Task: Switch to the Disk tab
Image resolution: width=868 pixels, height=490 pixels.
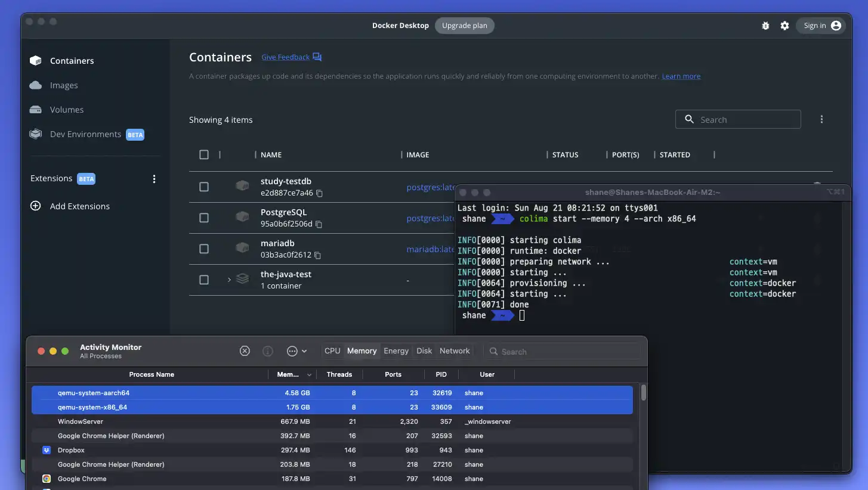Action: (x=424, y=351)
